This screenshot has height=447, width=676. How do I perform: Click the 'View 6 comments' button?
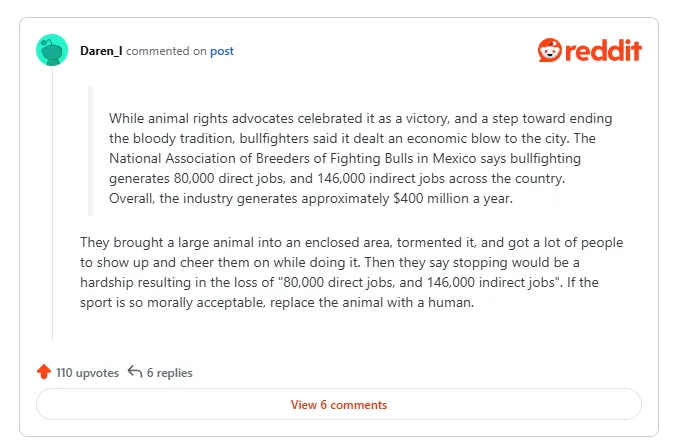pos(339,404)
